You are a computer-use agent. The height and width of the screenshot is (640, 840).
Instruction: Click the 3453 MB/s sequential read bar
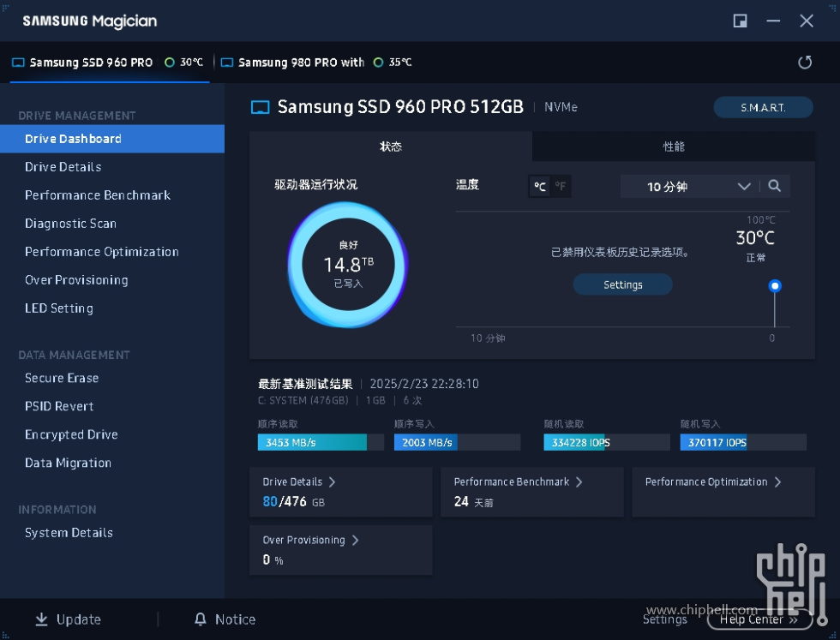[x=321, y=442]
